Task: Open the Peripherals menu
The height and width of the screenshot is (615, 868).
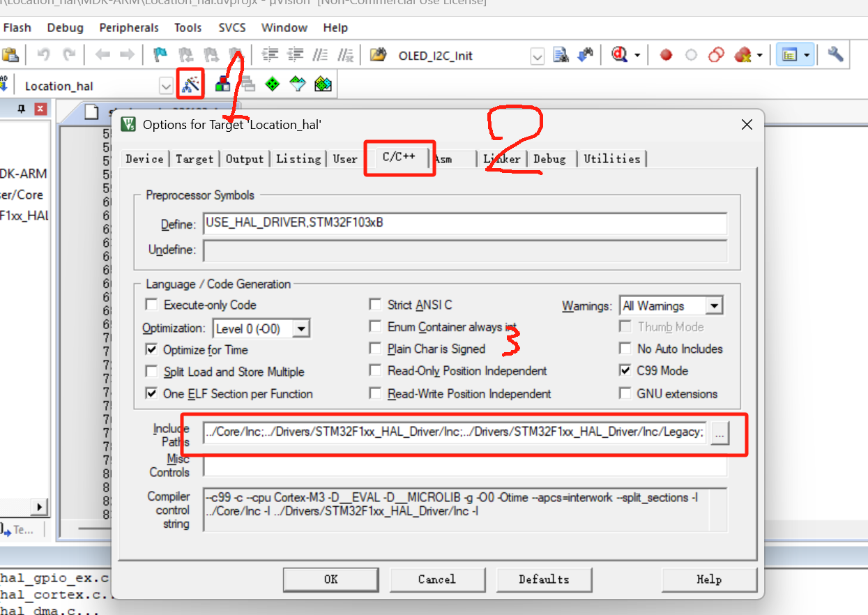Action: (129, 28)
